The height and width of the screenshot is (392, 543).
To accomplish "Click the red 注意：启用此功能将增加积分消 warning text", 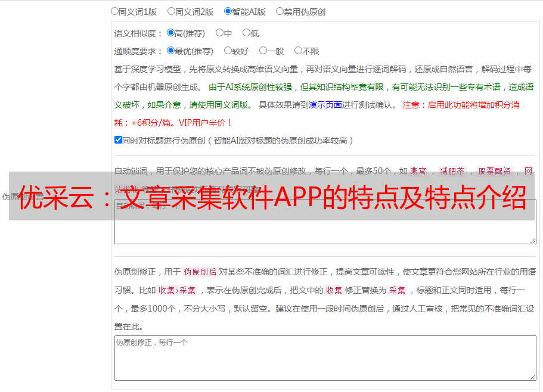I will [x=461, y=105].
